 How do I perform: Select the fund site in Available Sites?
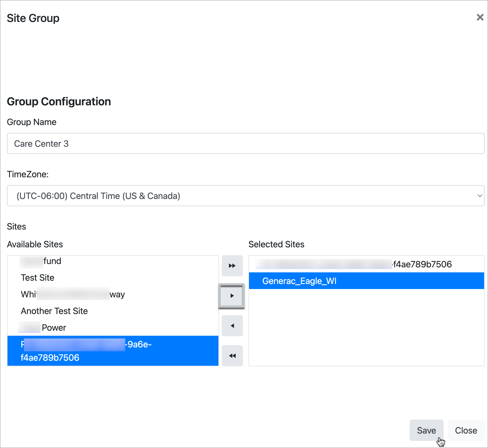40,261
